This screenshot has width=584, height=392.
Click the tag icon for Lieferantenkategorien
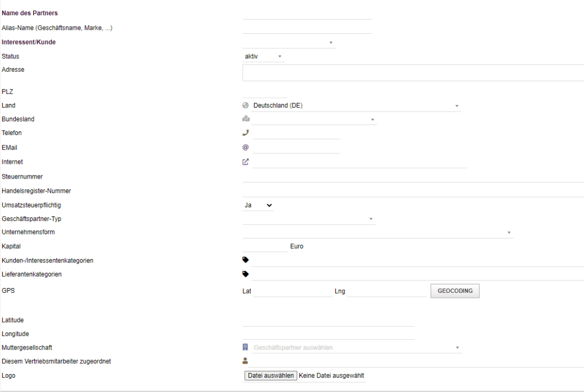(245, 274)
